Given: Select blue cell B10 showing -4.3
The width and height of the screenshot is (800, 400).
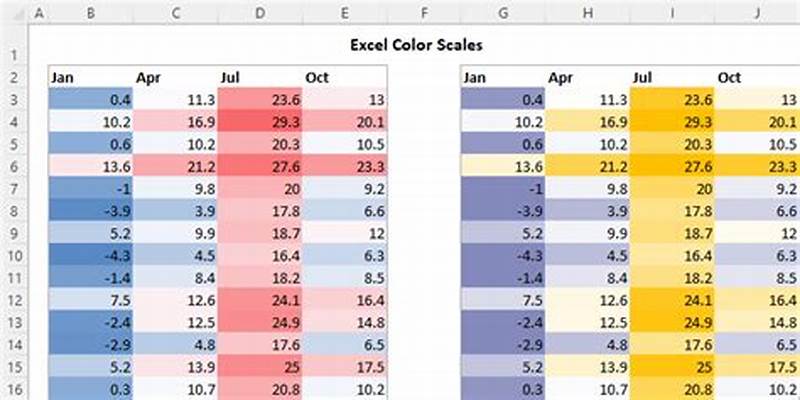Looking at the screenshot, I should (x=91, y=256).
